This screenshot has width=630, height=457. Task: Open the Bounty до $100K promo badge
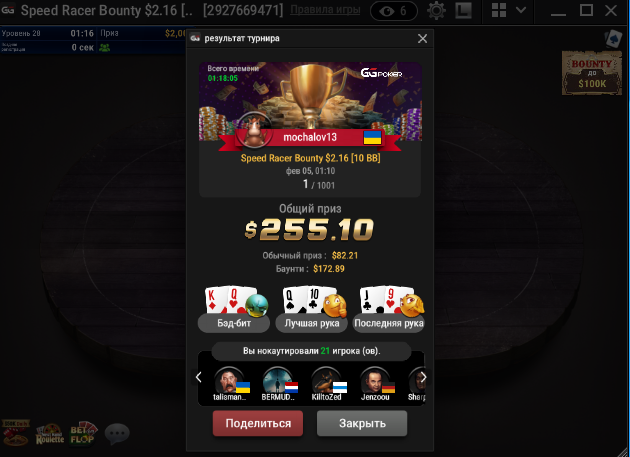click(x=592, y=73)
